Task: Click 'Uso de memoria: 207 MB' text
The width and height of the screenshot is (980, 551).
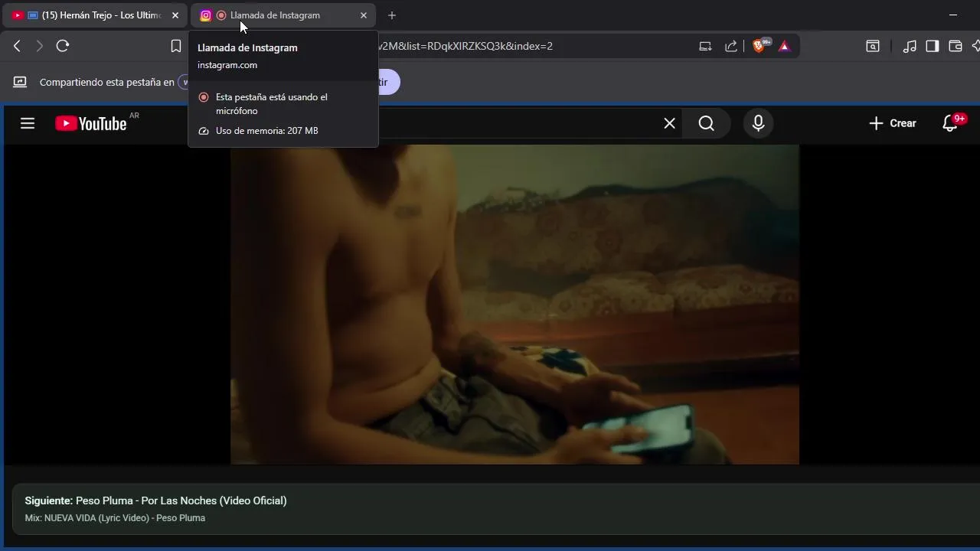Action: [266, 131]
